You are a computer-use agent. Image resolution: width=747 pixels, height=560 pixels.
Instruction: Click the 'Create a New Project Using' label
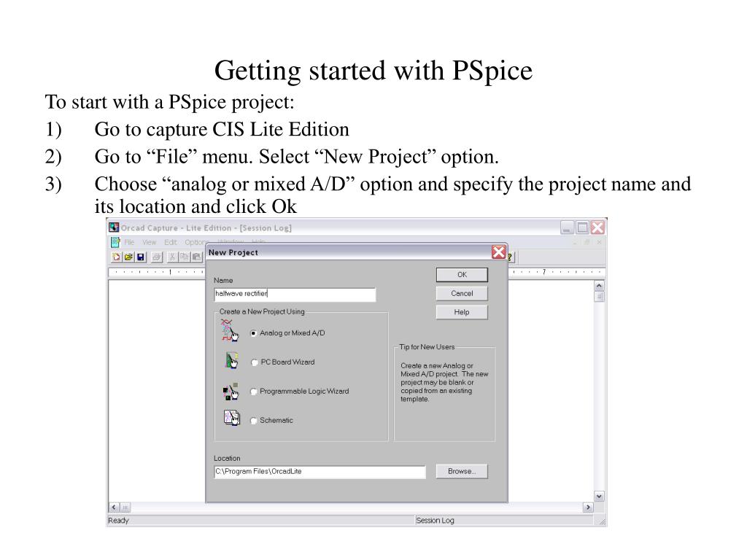click(262, 311)
